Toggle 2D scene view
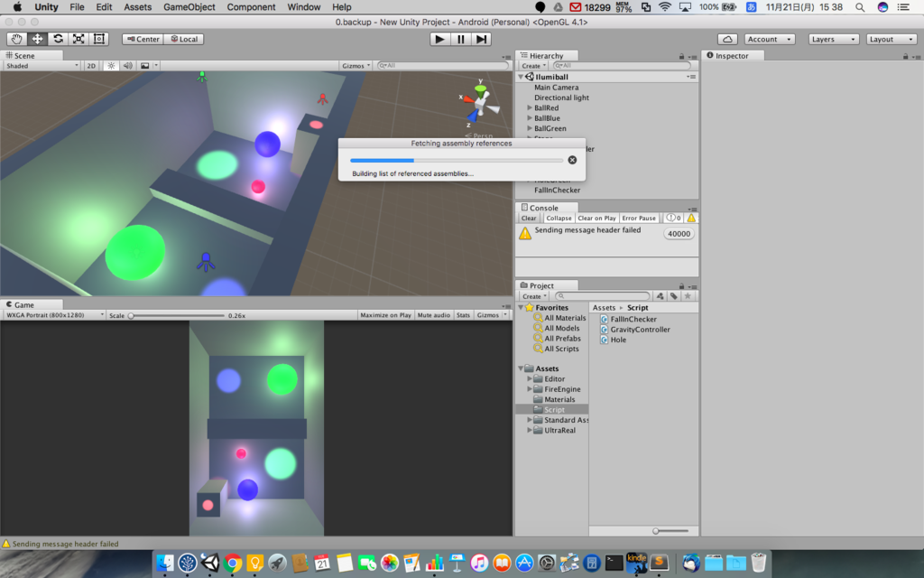The width and height of the screenshot is (924, 578). (91, 65)
